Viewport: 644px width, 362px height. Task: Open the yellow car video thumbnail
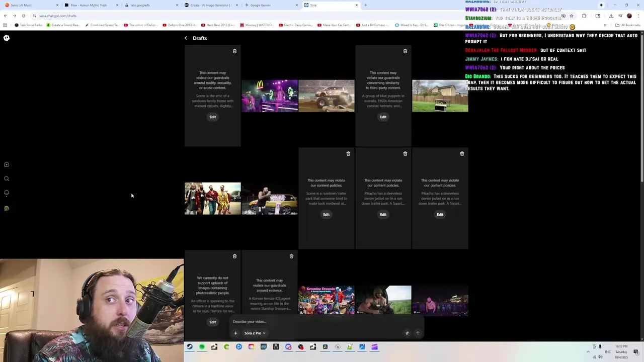coord(270,199)
